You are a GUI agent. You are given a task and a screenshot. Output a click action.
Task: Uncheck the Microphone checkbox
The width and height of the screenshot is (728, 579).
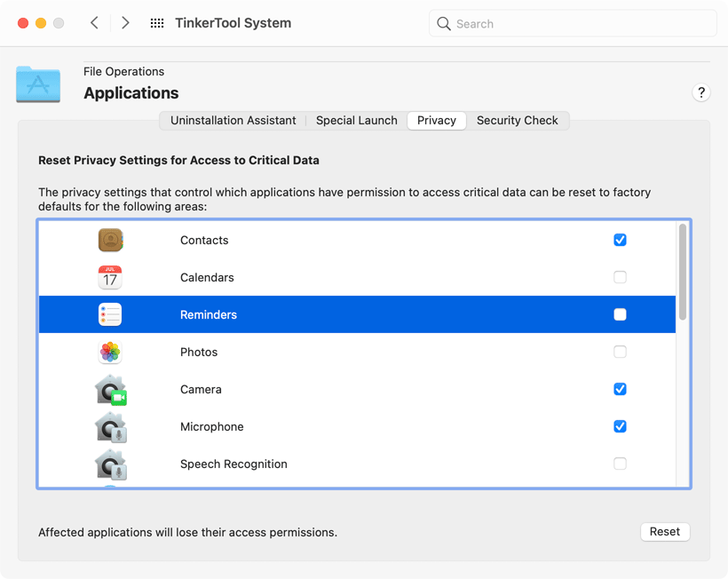coord(620,426)
